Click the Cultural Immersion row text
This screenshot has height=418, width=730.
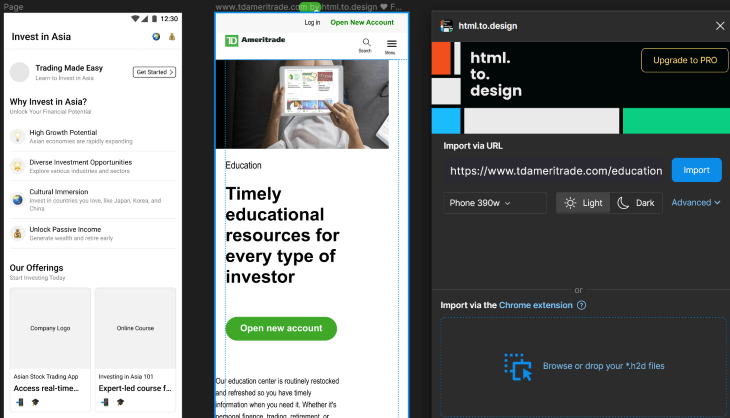(x=59, y=192)
